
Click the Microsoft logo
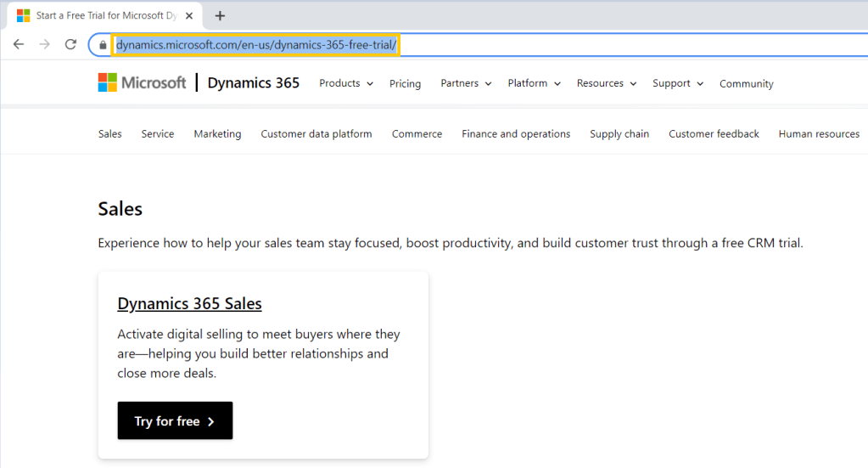tap(142, 82)
